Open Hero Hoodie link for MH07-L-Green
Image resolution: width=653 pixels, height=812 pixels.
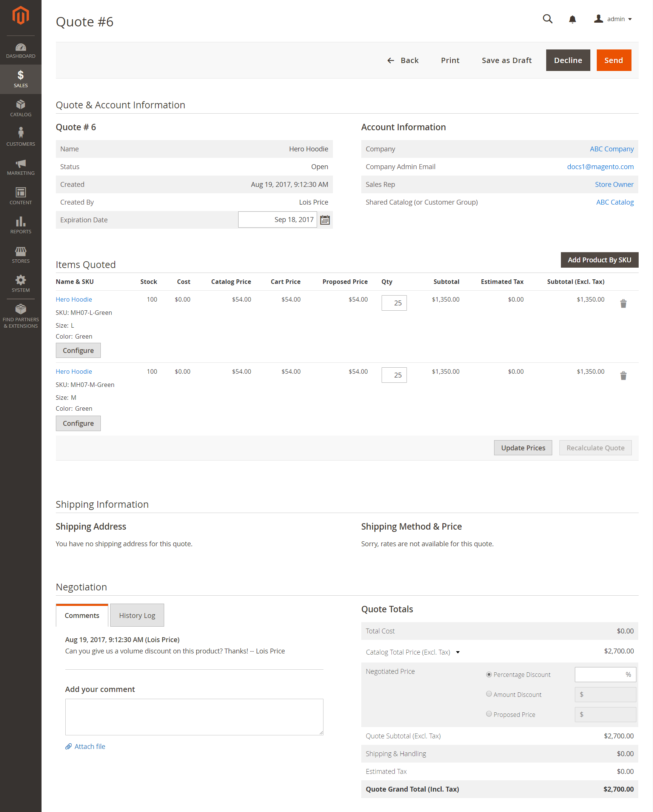click(x=74, y=299)
